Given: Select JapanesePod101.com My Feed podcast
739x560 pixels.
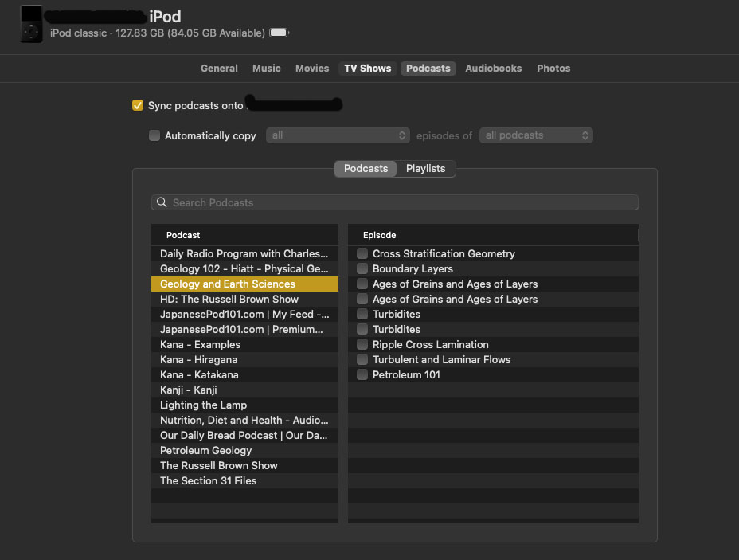Looking at the screenshot, I should 244,314.
